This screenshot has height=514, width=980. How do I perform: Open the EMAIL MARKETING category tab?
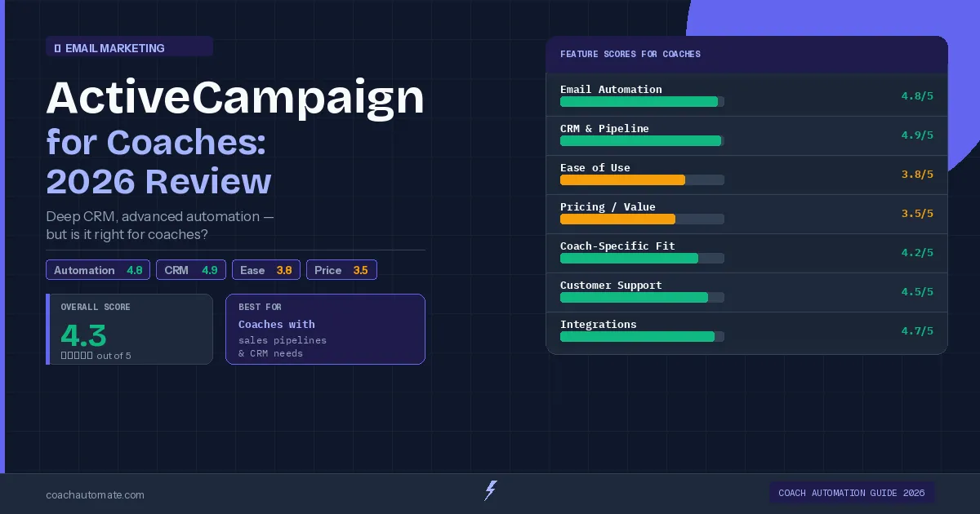tap(129, 47)
